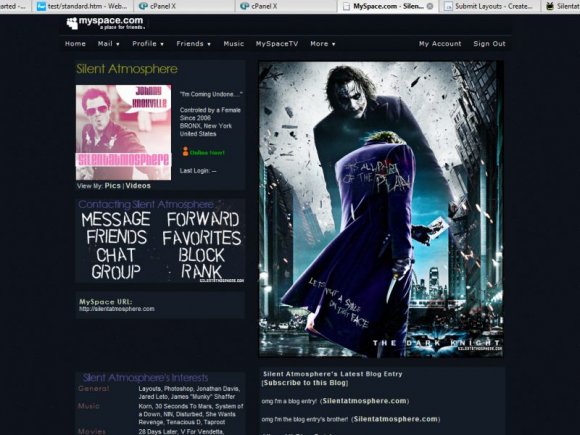Click the FAVORITES contact button
Viewport: 580px width, 435px height.
202,238
